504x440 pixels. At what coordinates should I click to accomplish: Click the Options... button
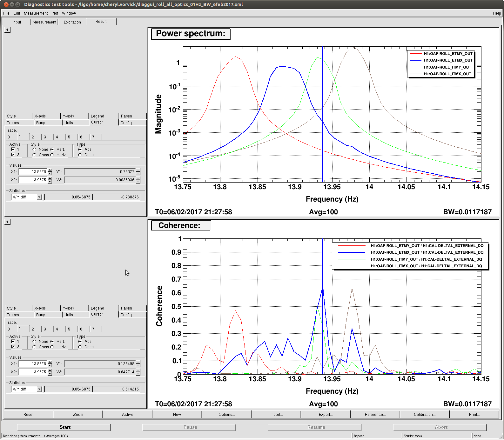[226, 414]
